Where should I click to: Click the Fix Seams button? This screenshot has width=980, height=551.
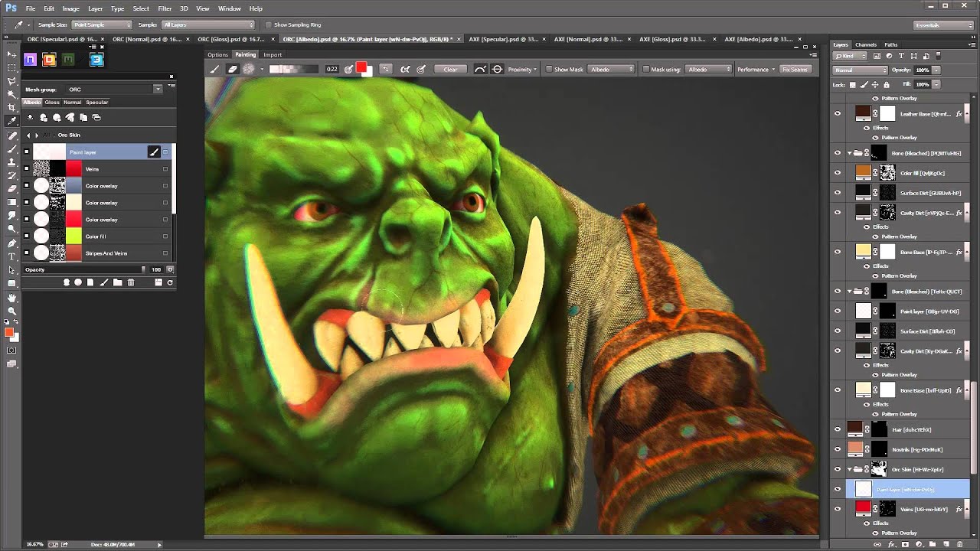pyautogui.click(x=795, y=69)
